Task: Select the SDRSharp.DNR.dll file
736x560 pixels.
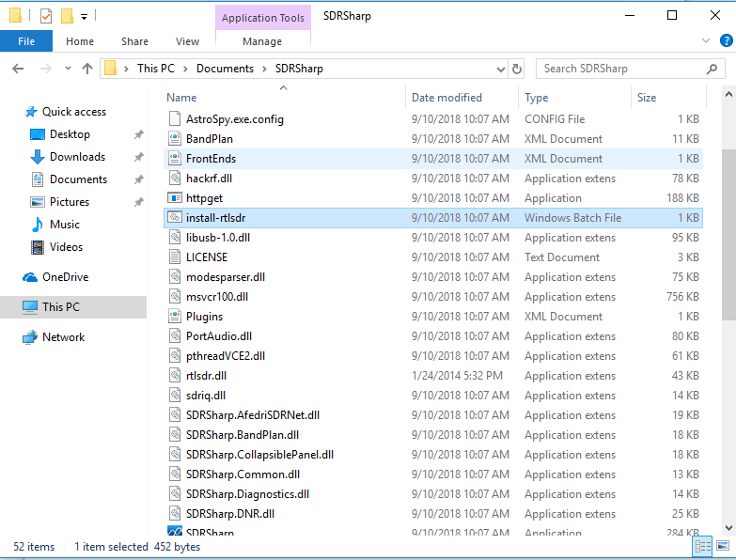Action: tap(433, 514)
